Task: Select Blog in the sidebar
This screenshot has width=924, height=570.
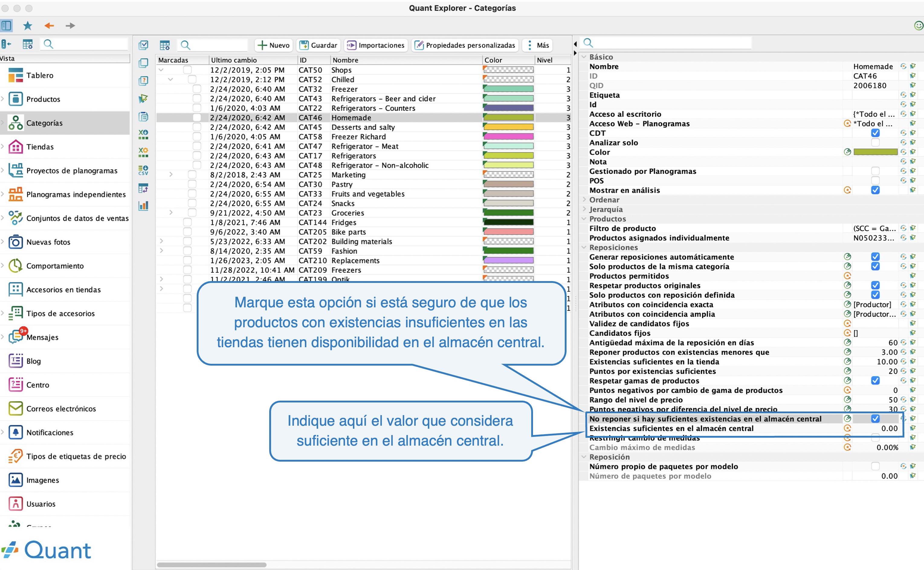Action: 65,361
